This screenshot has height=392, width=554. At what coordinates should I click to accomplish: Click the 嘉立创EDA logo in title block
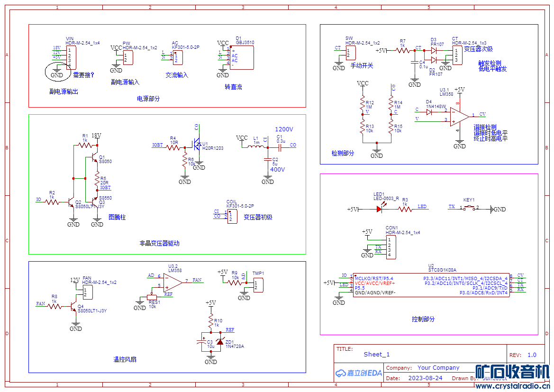pyautogui.click(x=359, y=373)
